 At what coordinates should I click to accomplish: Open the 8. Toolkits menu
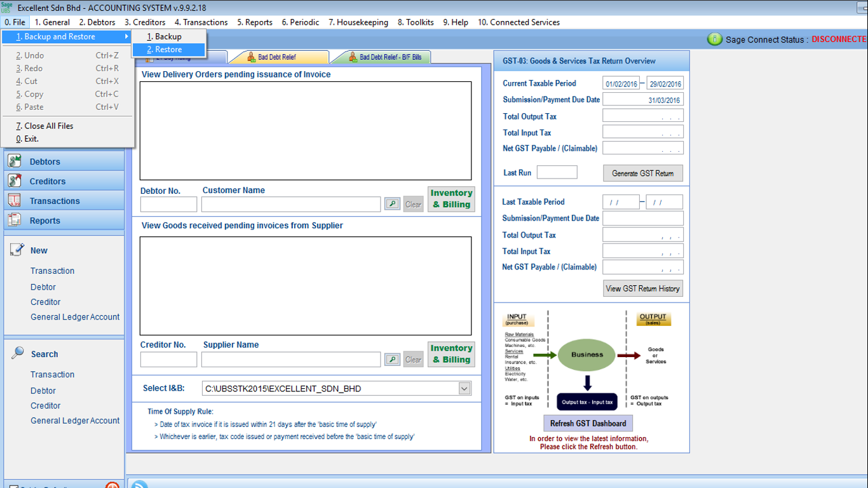pos(416,22)
